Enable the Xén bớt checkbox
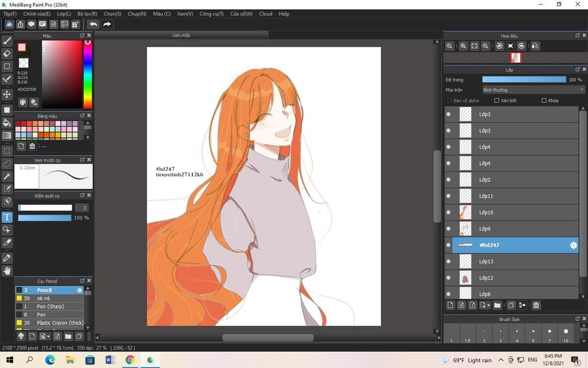The image size is (588, 368). coord(497,100)
